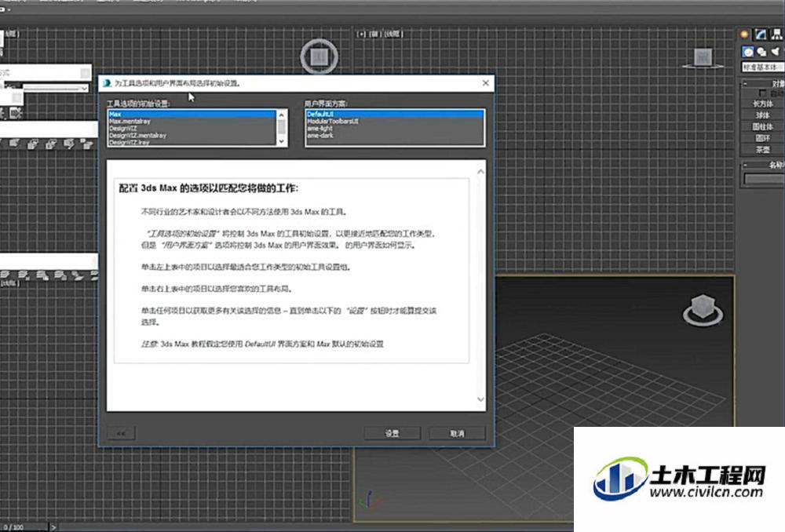Click the ViewCube in top-left viewport

coord(319,56)
